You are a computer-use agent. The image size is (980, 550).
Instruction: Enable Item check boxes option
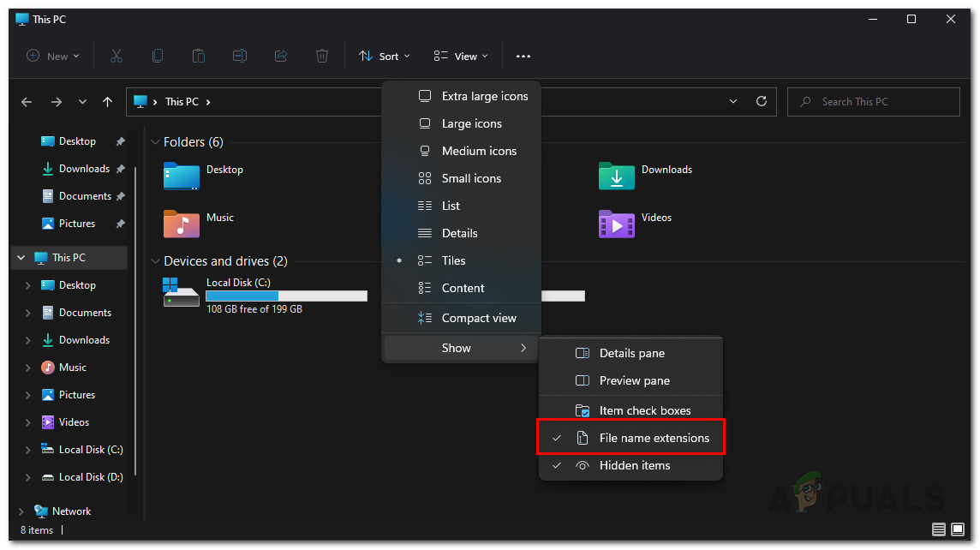(644, 410)
